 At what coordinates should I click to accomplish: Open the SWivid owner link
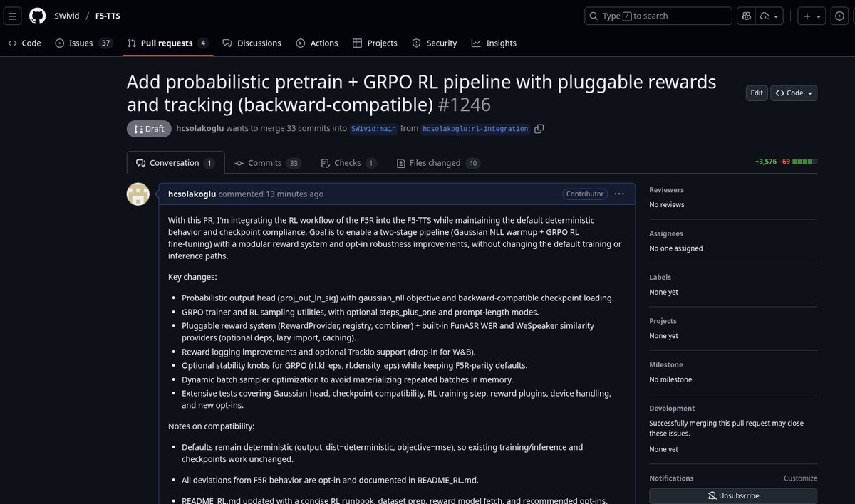pos(66,16)
